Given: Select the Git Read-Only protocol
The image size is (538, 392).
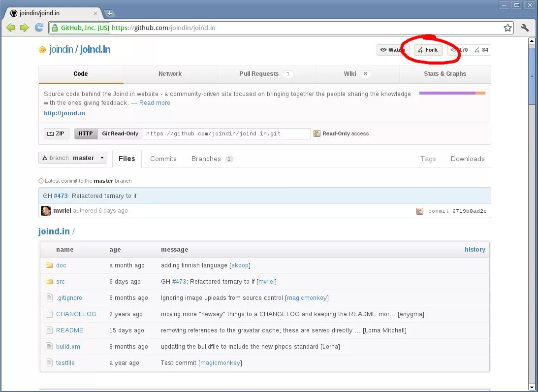Looking at the screenshot, I should pos(120,133).
